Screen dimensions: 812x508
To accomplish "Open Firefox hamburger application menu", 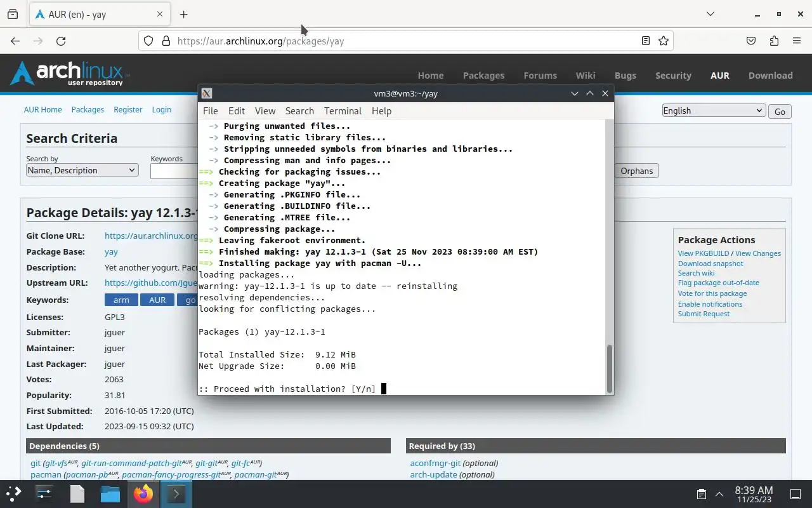I will 797,41.
